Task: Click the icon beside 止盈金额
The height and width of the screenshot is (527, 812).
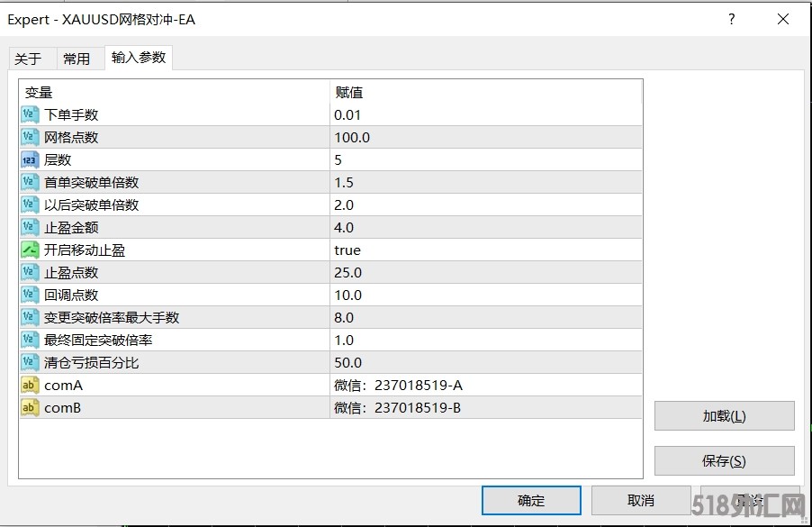Action: 30,228
